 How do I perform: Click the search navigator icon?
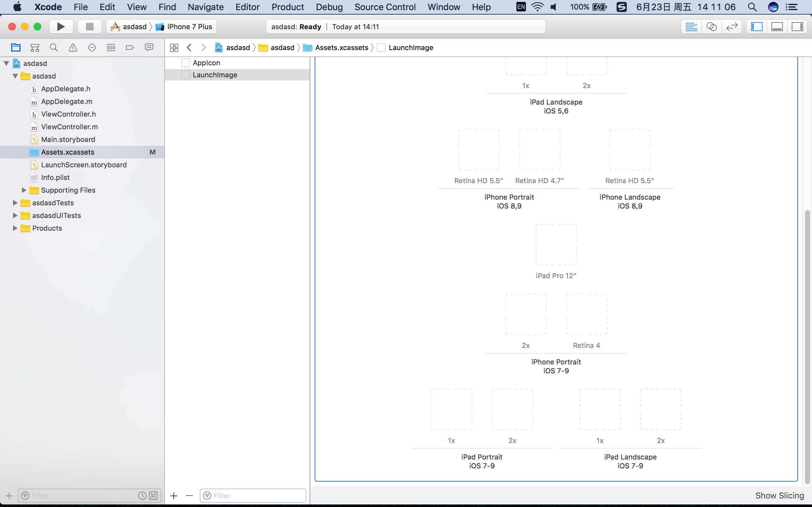point(53,47)
